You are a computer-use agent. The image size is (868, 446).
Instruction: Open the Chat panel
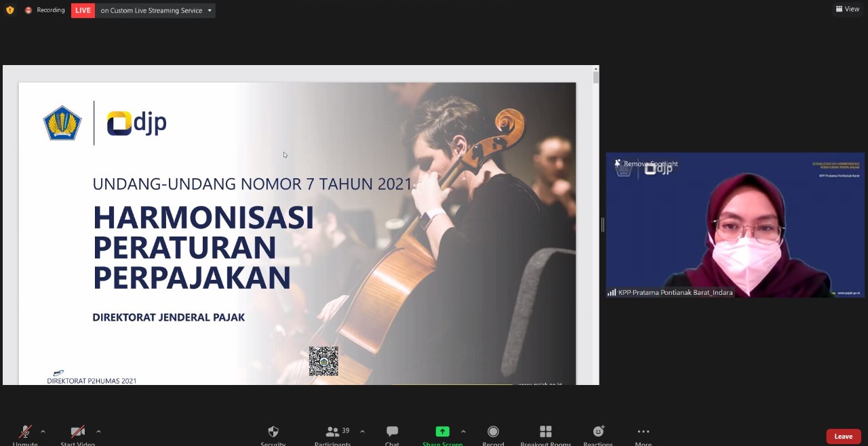[392, 434]
